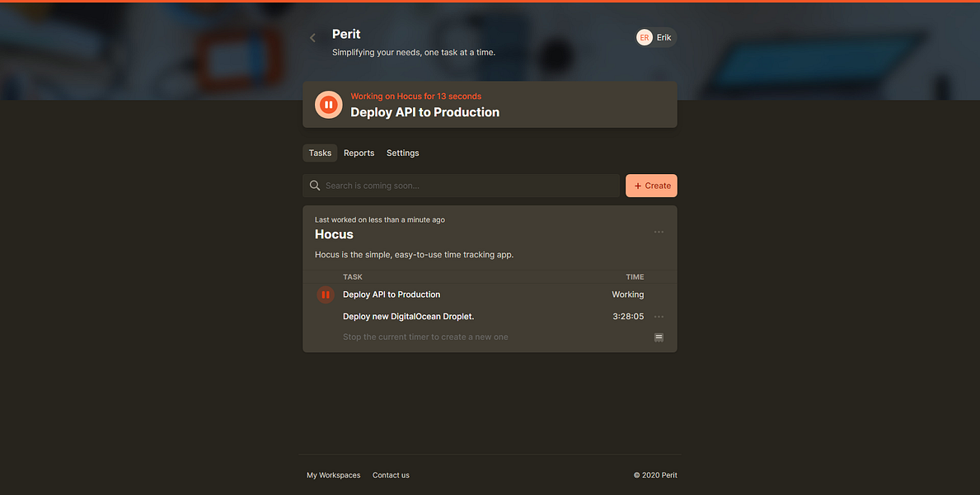Click the Hocus project description text
The image size is (980, 495).
(x=414, y=255)
